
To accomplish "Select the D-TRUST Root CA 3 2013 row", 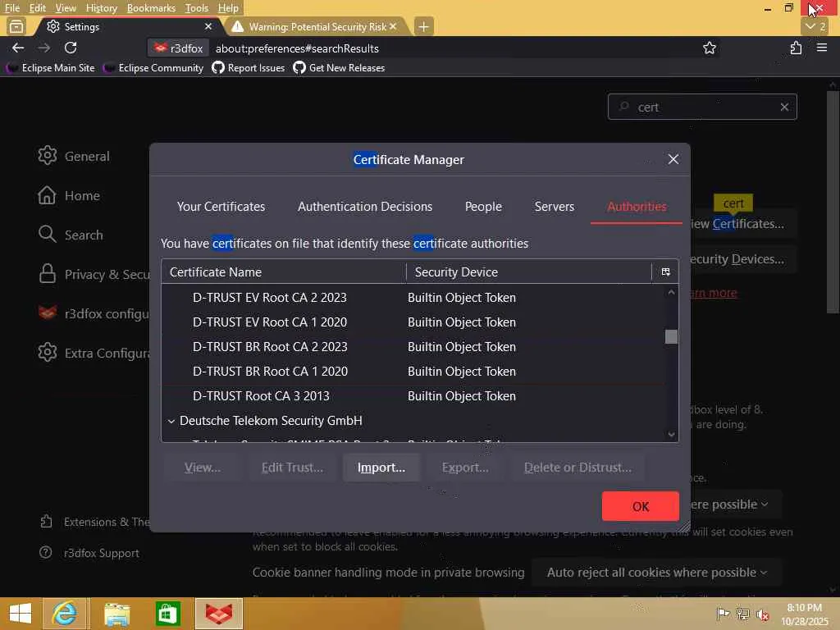I will tap(413, 396).
